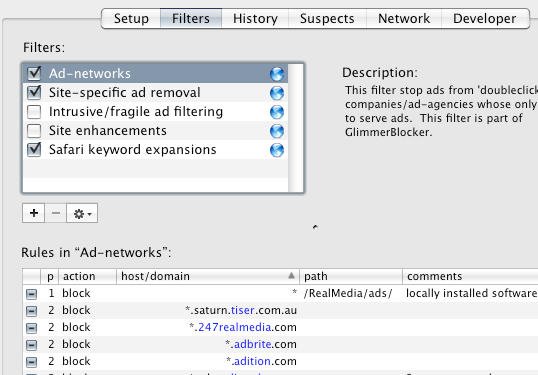Click the minus icon on adition.com rule
This screenshot has height=375, width=538.
click(31, 362)
